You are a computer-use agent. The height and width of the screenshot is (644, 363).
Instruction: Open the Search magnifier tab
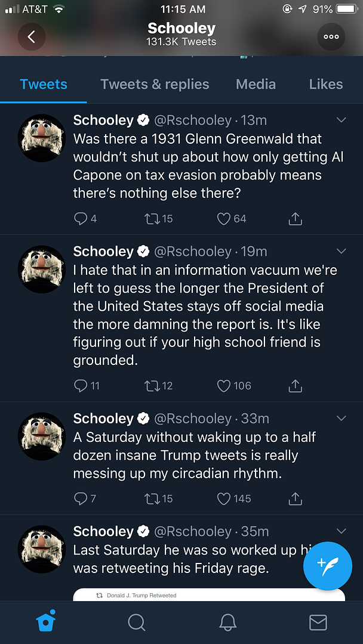point(137,623)
